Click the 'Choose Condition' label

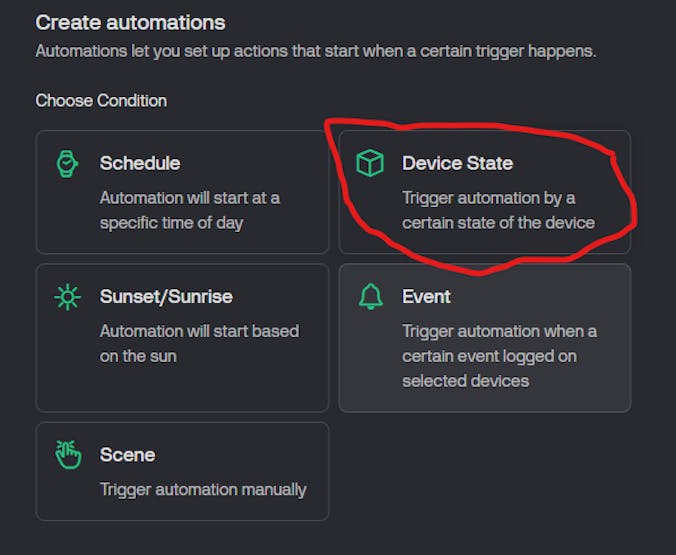(x=101, y=101)
